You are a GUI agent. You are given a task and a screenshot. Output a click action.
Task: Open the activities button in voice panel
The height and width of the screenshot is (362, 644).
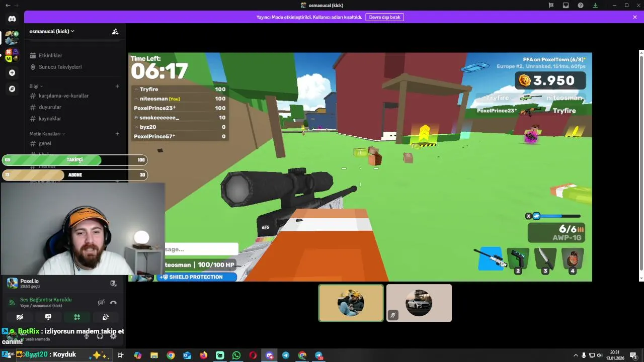click(x=77, y=317)
